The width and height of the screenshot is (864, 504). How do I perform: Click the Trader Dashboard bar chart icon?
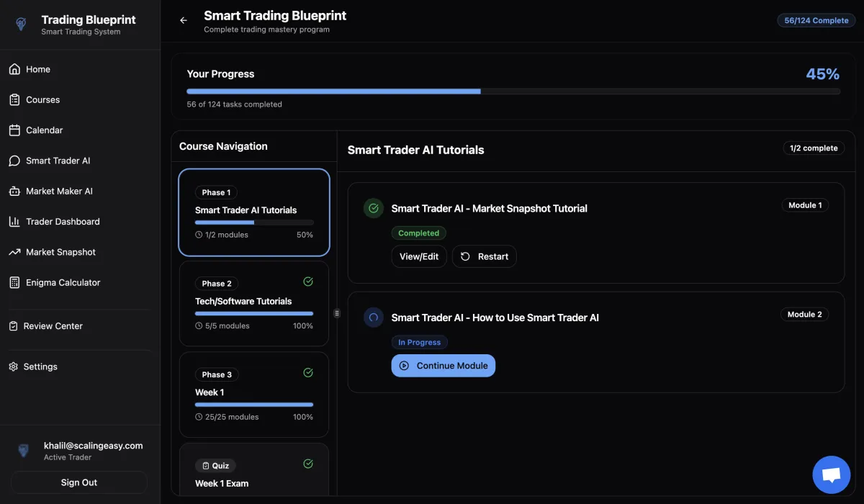tap(14, 222)
